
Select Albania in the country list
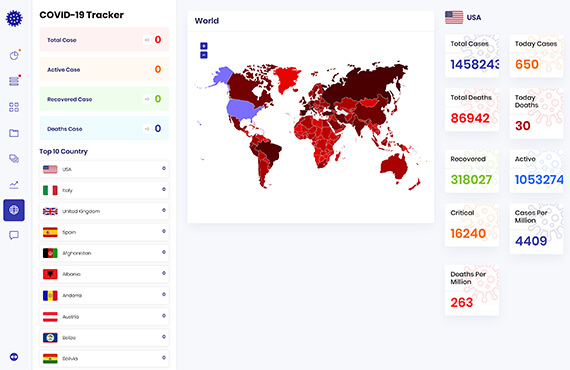click(104, 274)
